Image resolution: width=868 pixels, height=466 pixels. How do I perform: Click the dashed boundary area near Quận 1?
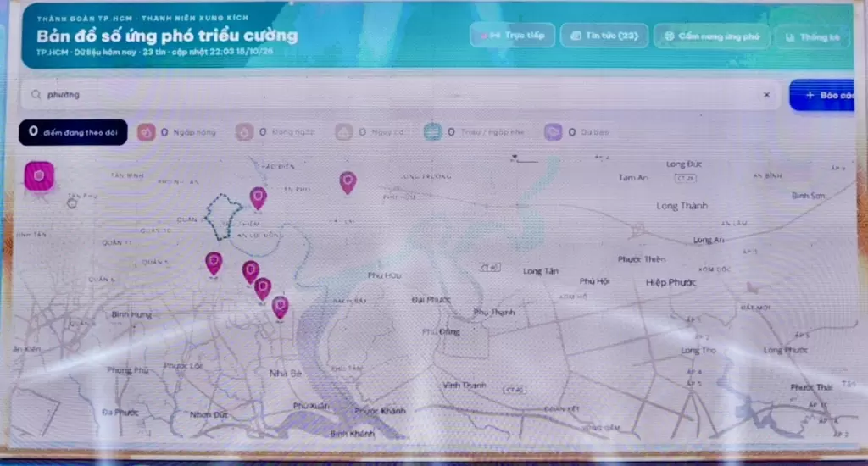point(223,217)
